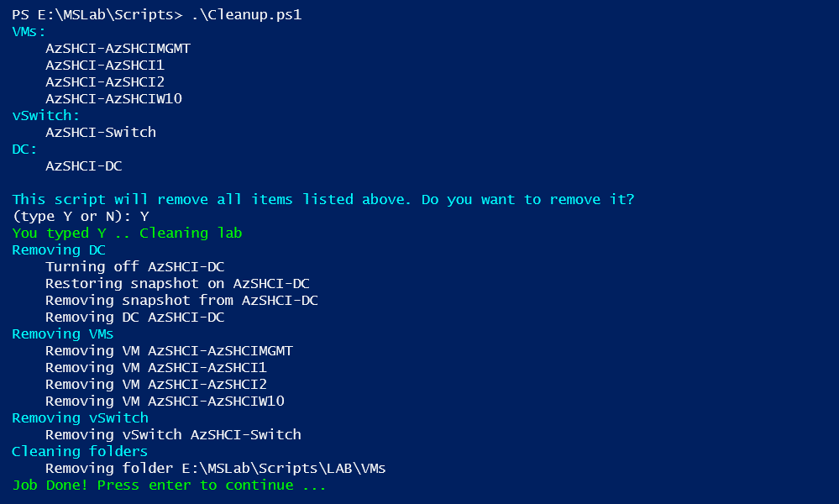Click 'Removing snapshot from AzSHCI-DC' line

(x=182, y=300)
